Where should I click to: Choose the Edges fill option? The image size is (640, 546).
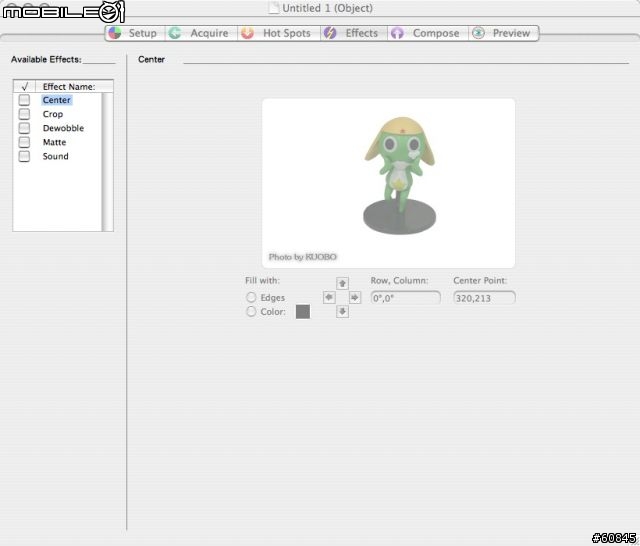(x=251, y=297)
